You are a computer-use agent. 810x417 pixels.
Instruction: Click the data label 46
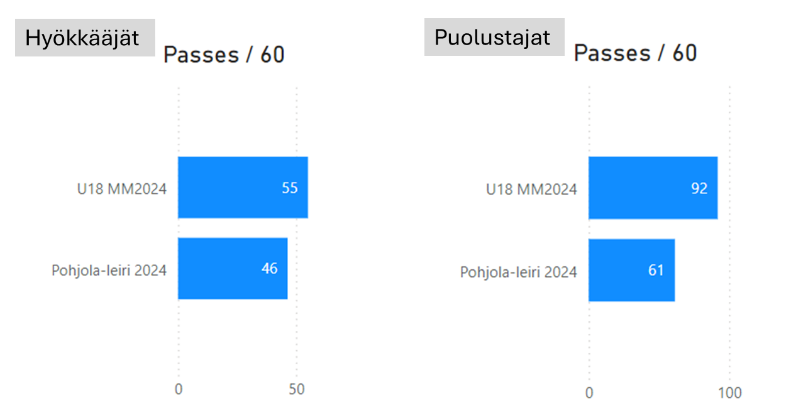(x=270, y=268)
